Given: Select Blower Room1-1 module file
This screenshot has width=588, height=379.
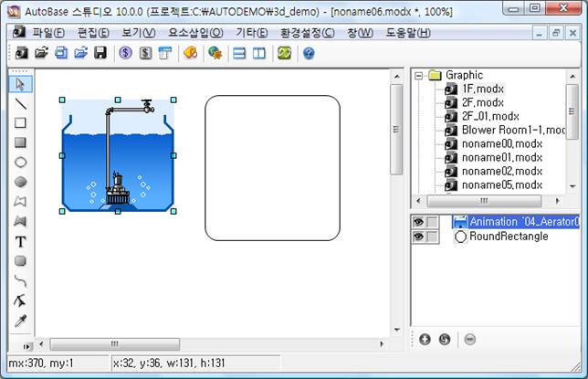Looking at the screenshot, I should coord(513,131).
